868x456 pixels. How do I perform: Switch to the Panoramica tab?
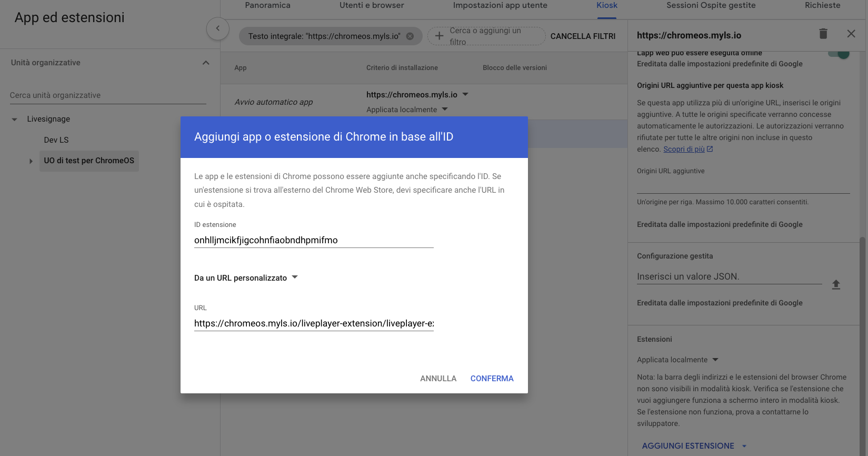click(267, 5)
